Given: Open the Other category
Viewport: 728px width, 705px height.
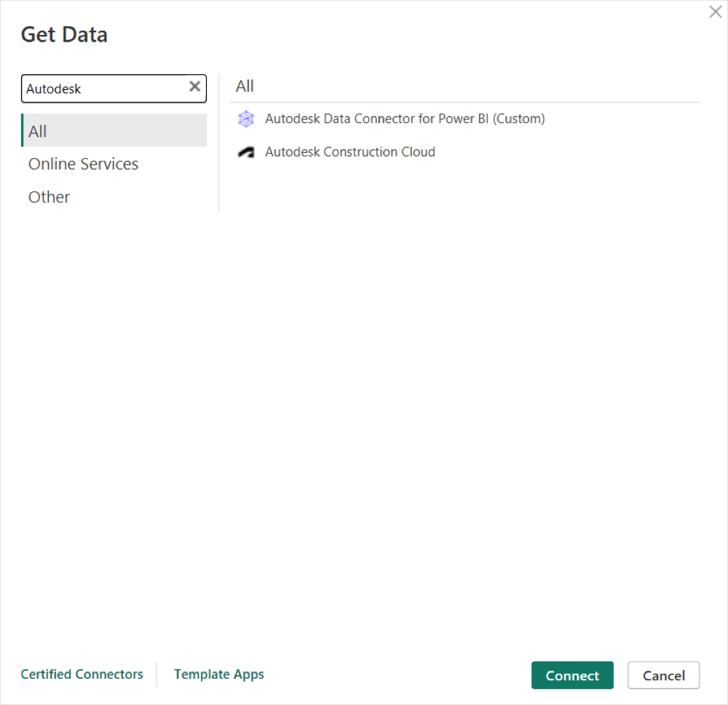Looking at the screenshot, I should [49, 197].
